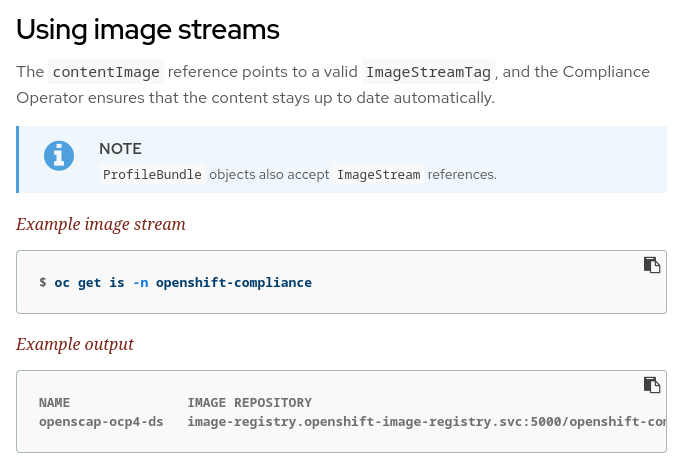This screenshot has width=678, height=462.
Task: Click openshift-compliance namespace in the command
Action: 233,283
